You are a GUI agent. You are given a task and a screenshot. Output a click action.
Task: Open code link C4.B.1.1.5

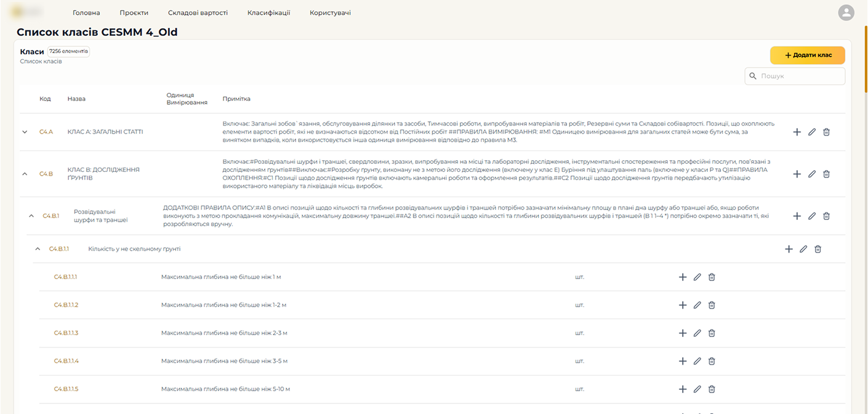66,389
